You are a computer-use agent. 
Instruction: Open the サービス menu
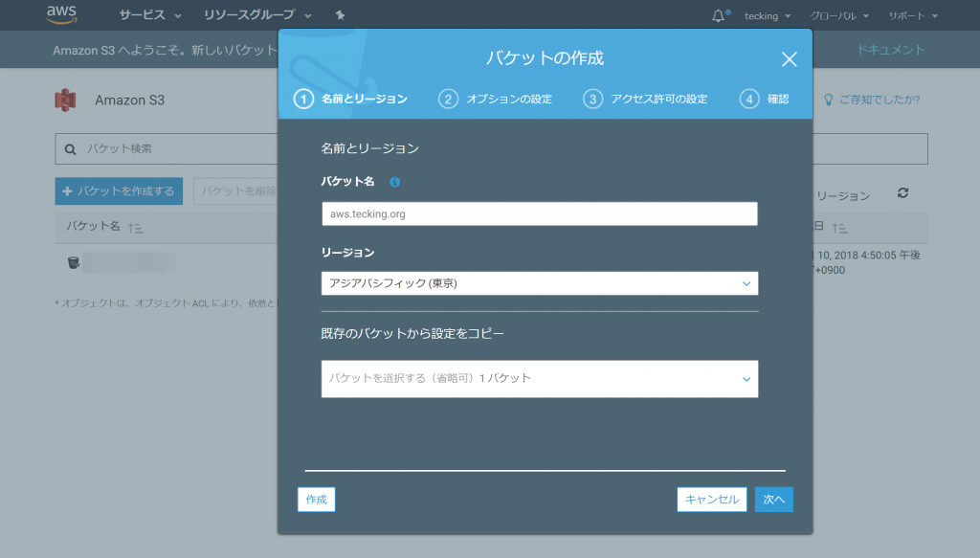tap(150, 15)
